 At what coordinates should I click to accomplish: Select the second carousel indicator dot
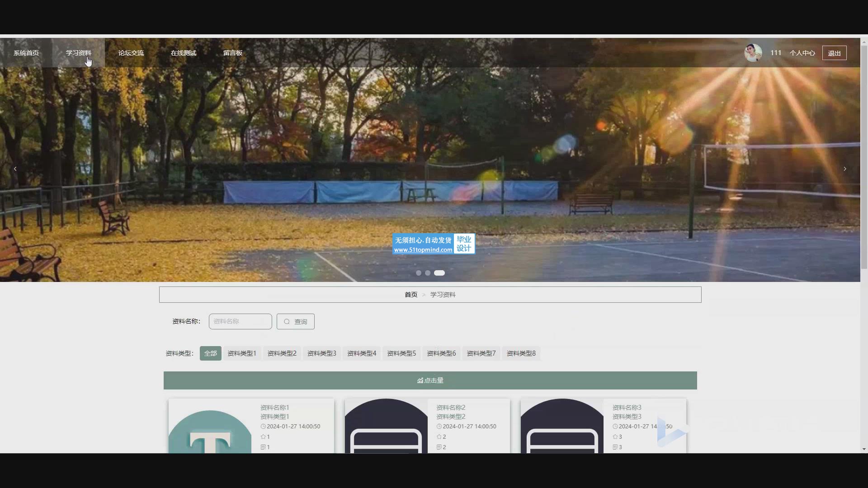(428, 273)
